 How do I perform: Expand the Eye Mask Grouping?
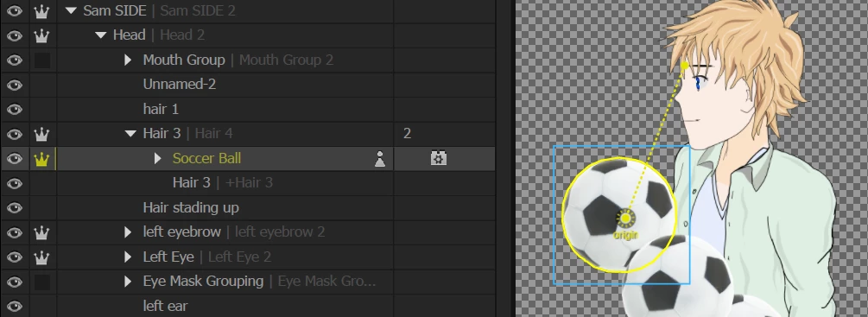point(128,282)
